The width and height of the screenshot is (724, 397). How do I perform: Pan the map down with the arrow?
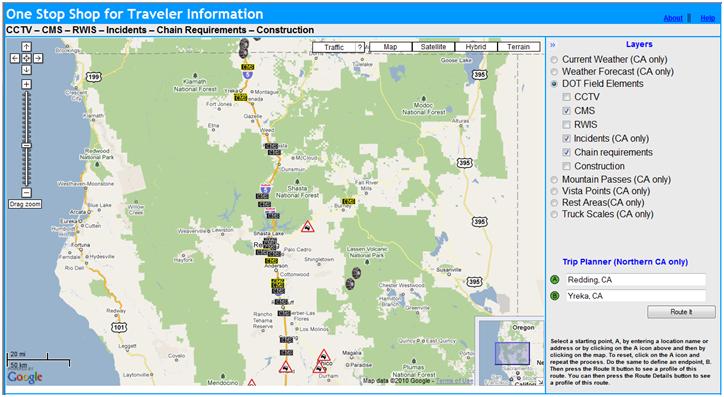click(x=26, y=70)
